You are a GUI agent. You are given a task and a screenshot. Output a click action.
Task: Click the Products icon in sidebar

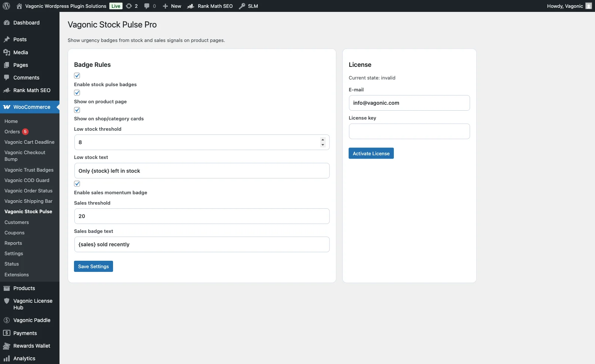[x=7, y=288]
